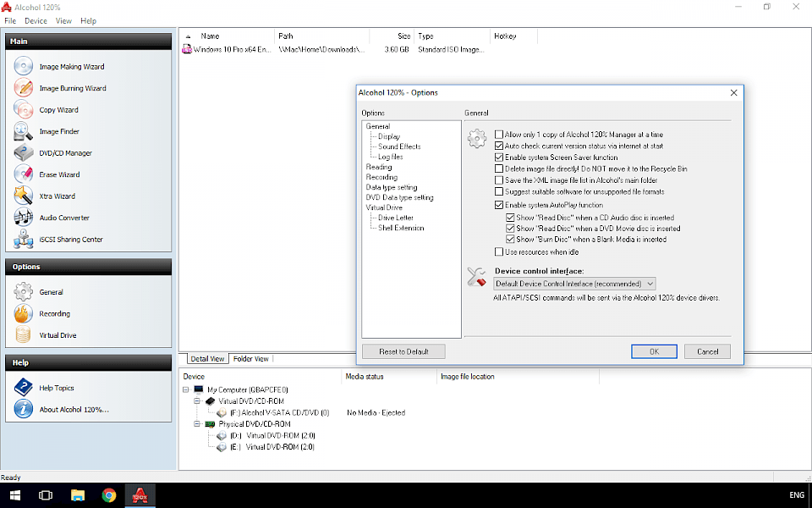Select Display under General options
Viewport: 812px width, 508px height.
tap(389, 136)
